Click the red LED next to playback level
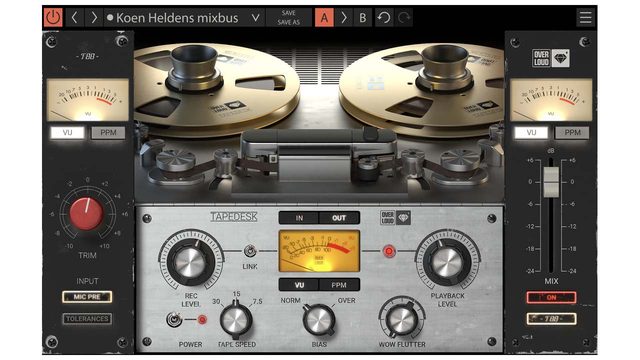 pyautogui.click(x=389, y=251)
